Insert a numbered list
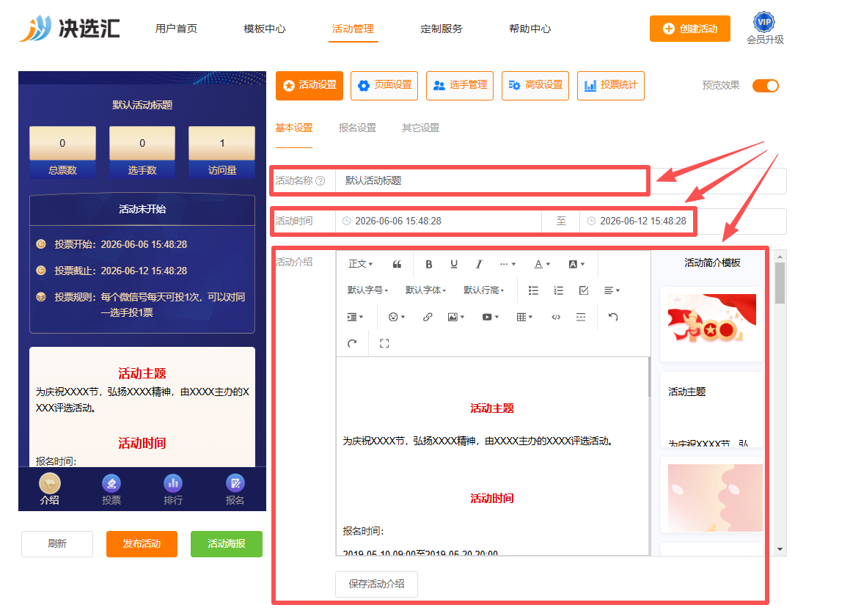The width and height of the screenshot is (850, 616). coord(558,290)
